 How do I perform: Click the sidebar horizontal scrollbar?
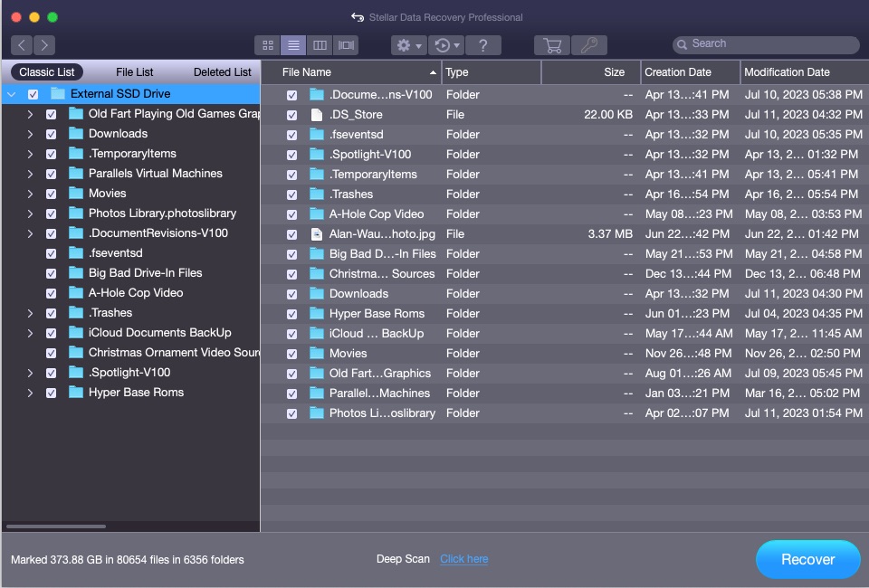55,526
